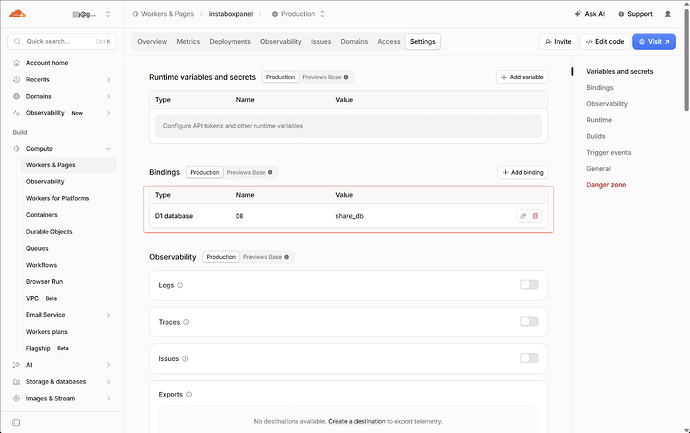Toggle the Logs switch
The height and width of the screenshot is (433, 690).
pyautogui.click(x=529, y=285)
